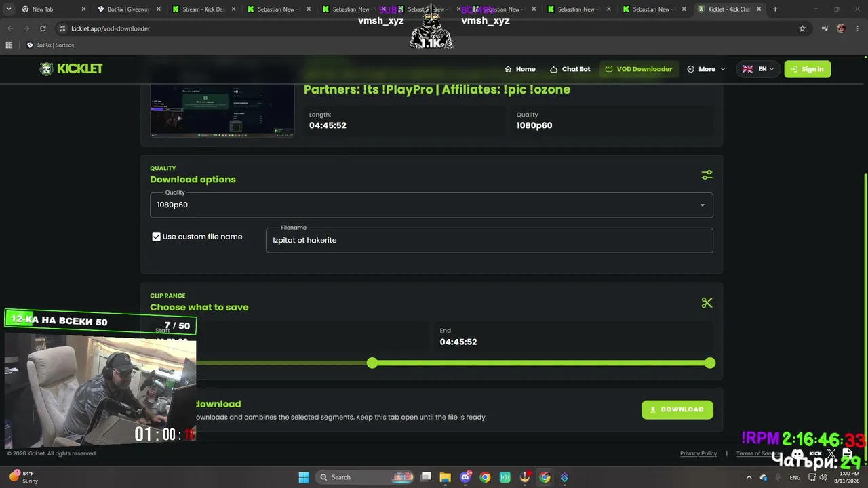Open the Windows Start menu

click(x=304, y=477)
